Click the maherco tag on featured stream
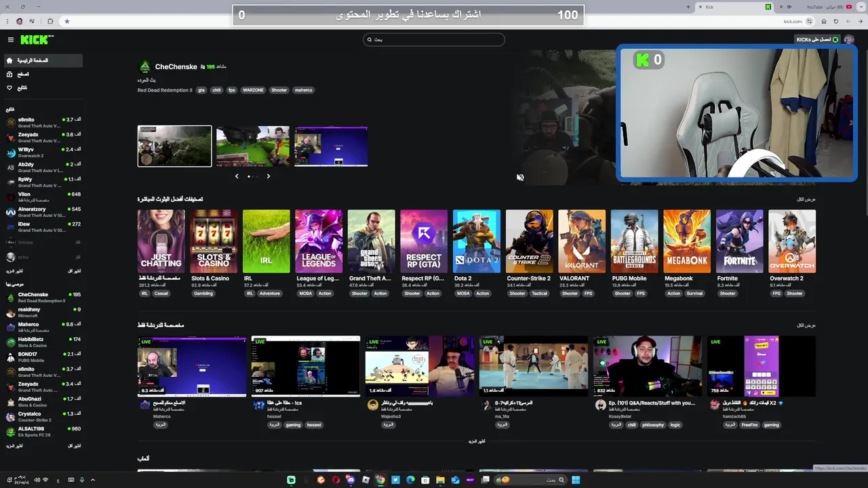The width and height of the screenshot is (868, 488). [303, 90]
